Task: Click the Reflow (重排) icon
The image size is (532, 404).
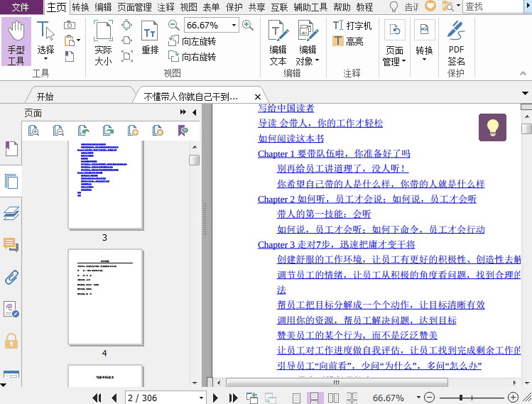Action: 150,38
